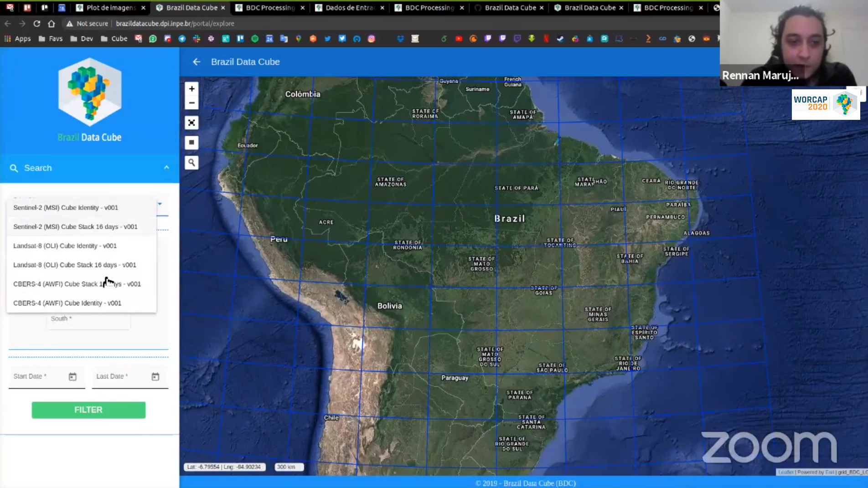Image resolution: width=868 pixels, height=488 pixels.
Task: Choose Landsat-8 (OLI) Cube Stack 16 days
Action: point(82,265)
